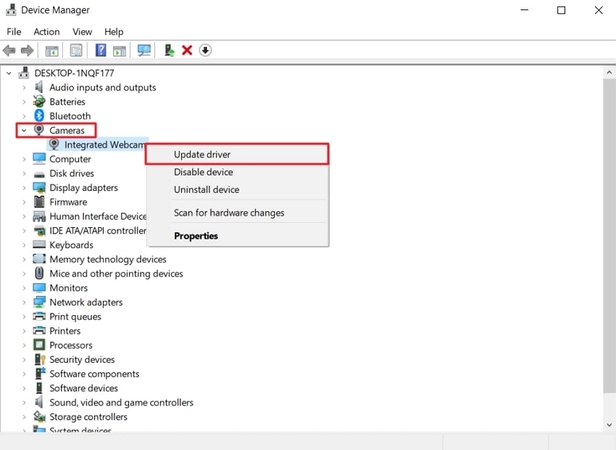Click the scrollbar down arrow

(x=609, y=425)
